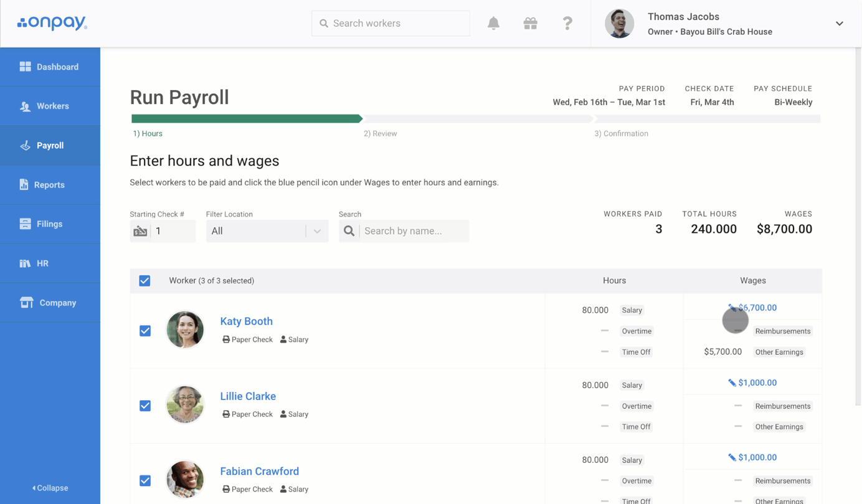
Task: Open Katy Booth's worker profile link
Action: [x=246, y=321]
